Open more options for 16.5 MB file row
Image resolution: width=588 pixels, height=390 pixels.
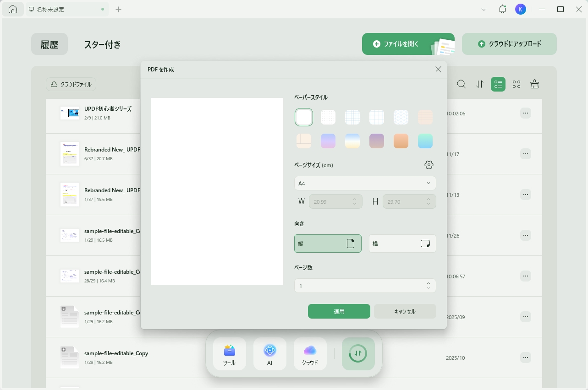526,235
